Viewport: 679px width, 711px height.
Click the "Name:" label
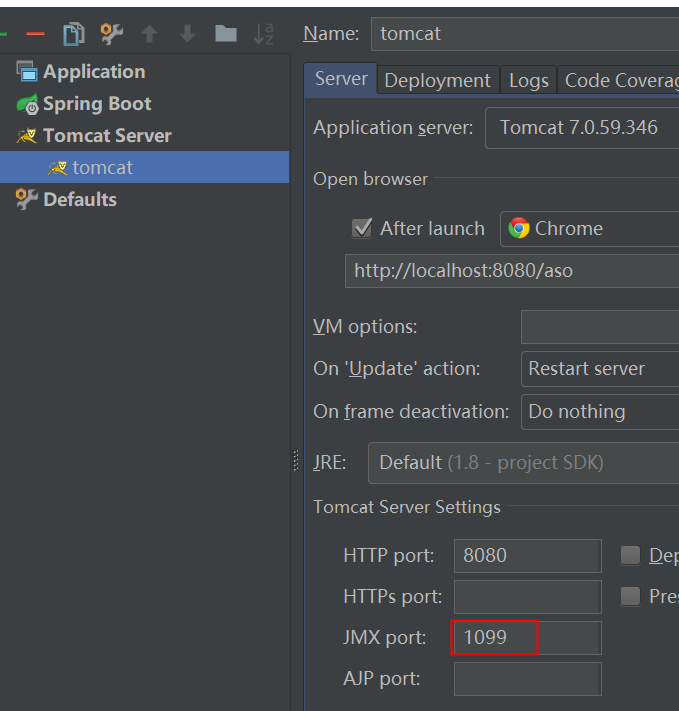tap(331, 34)
